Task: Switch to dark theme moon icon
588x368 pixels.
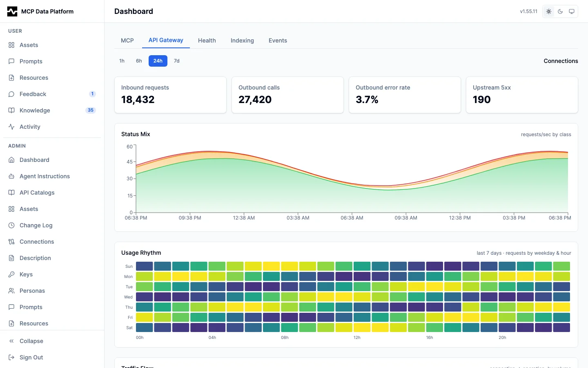Action: tap(560, 11)
